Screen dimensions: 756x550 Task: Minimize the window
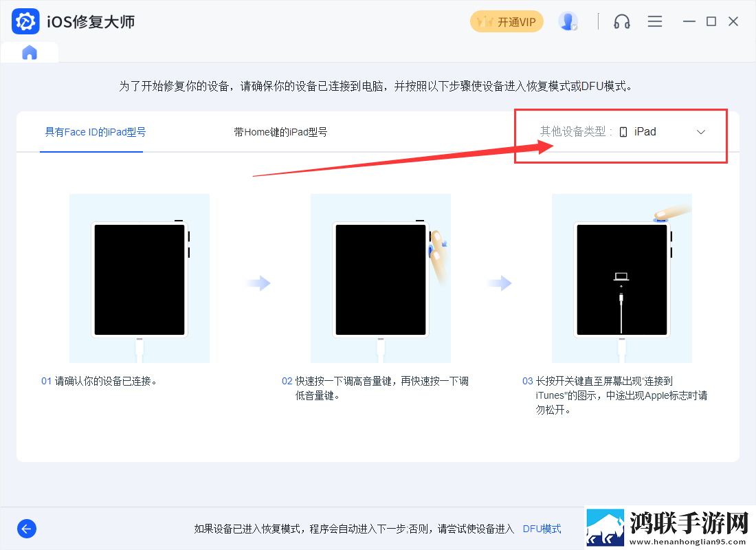point(689,21)
